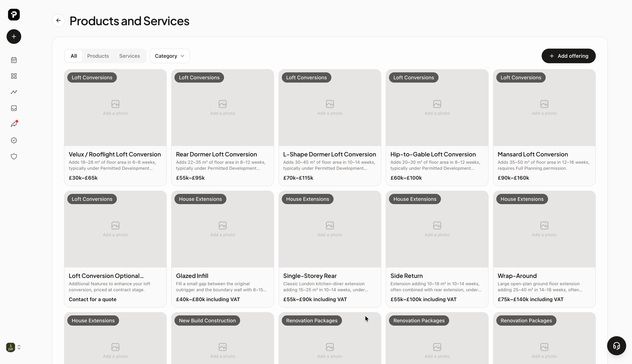632x364 pixels.
Task: Click the app logo in the sidebar
Action: 14,15
